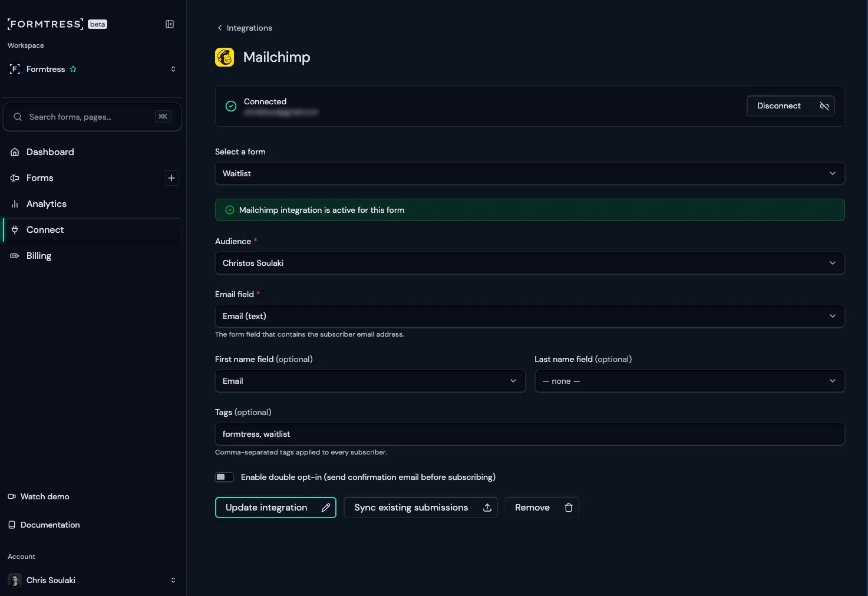
Task: Click the check icon in the active integration banner
Action: coord(230,210)
